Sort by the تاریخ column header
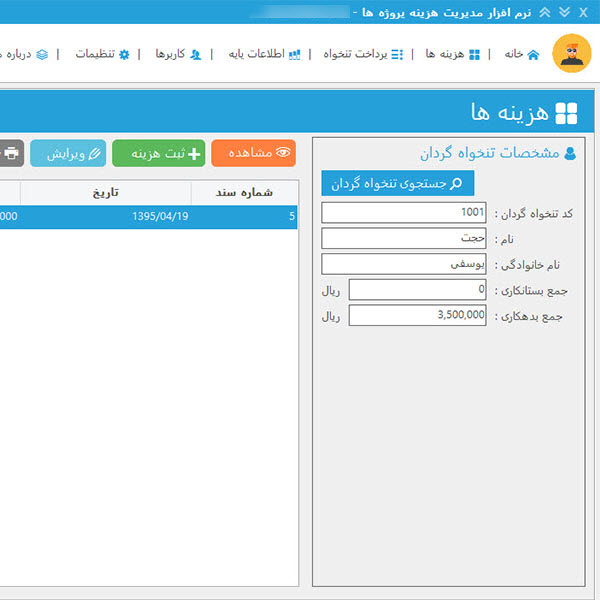Screen dimensions: 600x600 point(105,192)
